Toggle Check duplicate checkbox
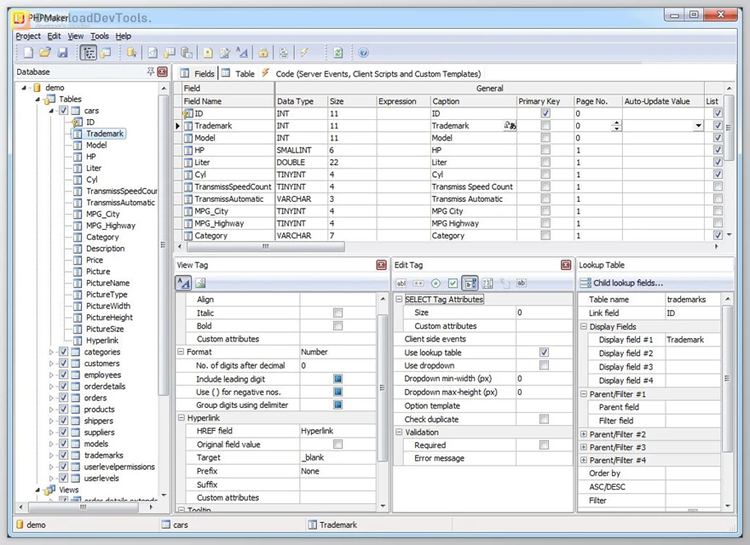750x545 pixels. click(544, 419)
